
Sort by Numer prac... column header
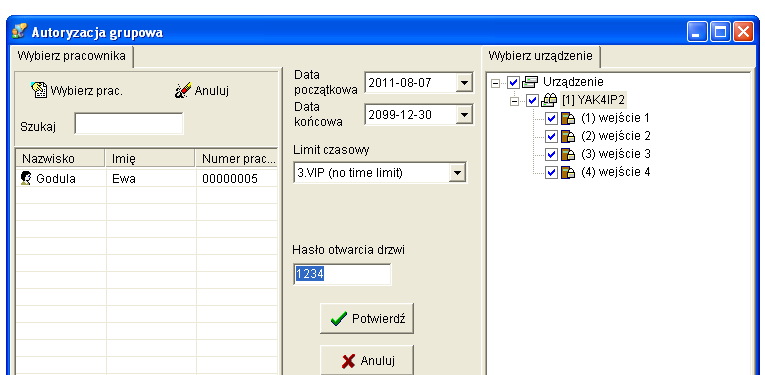[237, 158]
